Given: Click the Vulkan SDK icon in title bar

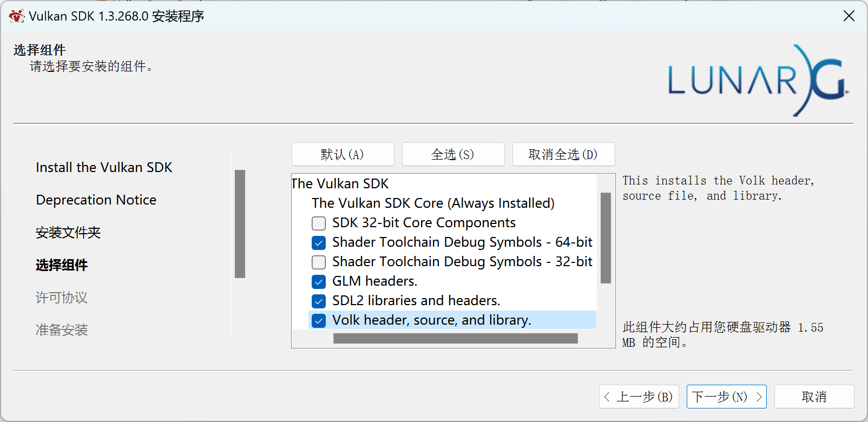Looking at the screenshot, I should [16, 16].
